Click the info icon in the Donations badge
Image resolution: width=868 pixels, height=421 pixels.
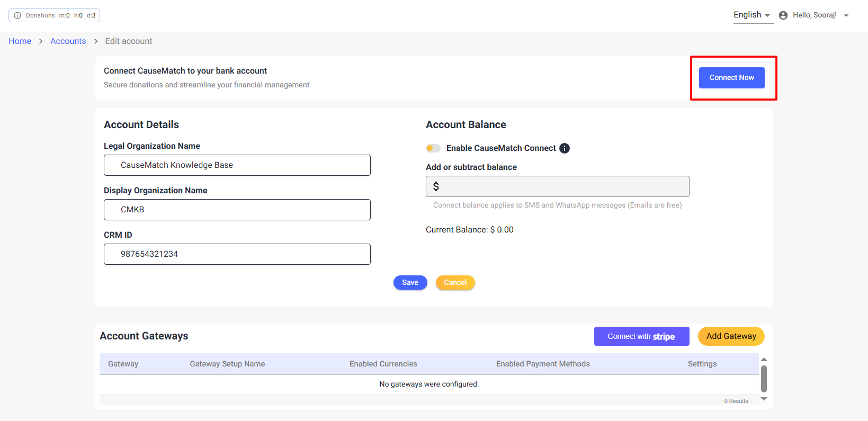click(17, 15)
